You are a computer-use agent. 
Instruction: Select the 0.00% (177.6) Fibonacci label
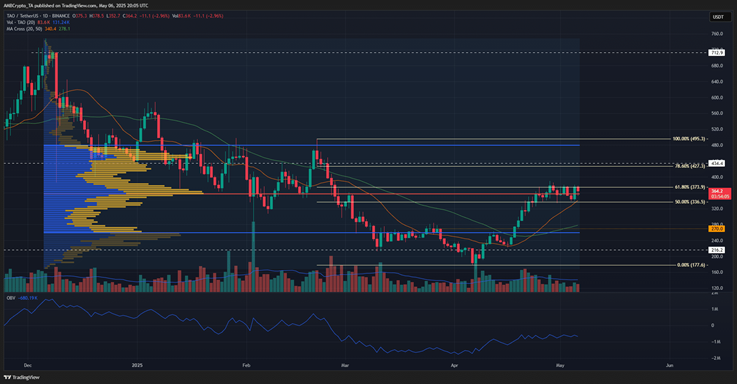click(x=691, y=265)
